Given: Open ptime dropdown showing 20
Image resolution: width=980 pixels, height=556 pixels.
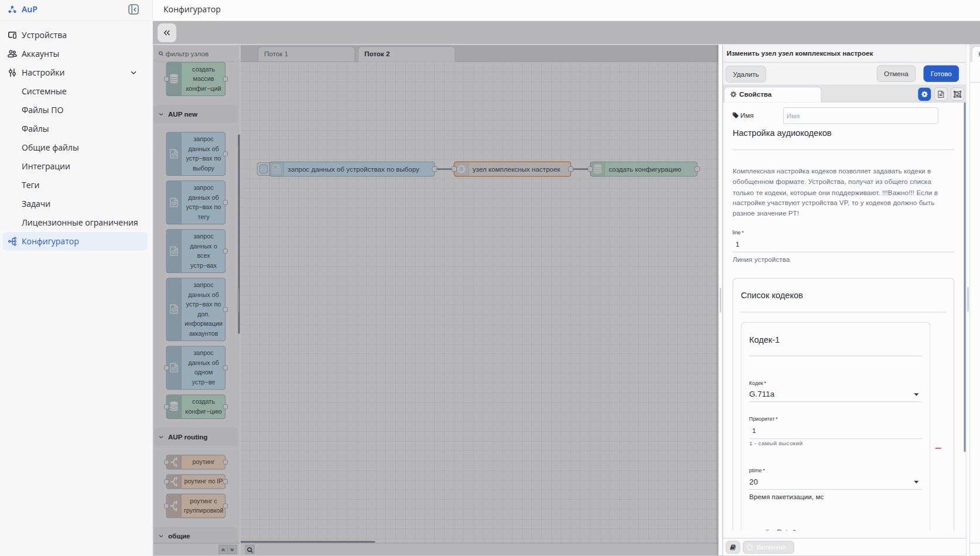Looking at the screenshot, I should (835, 482).
